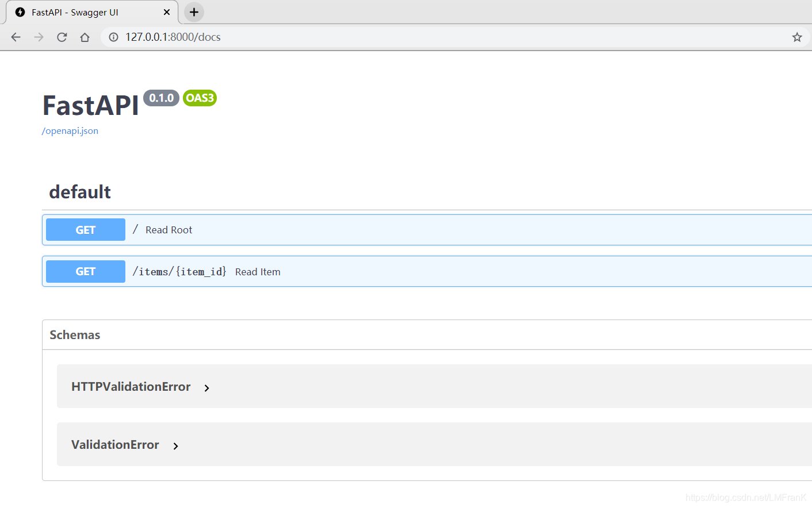Click the 0.1.0 version badge

(x=162, y=98)
